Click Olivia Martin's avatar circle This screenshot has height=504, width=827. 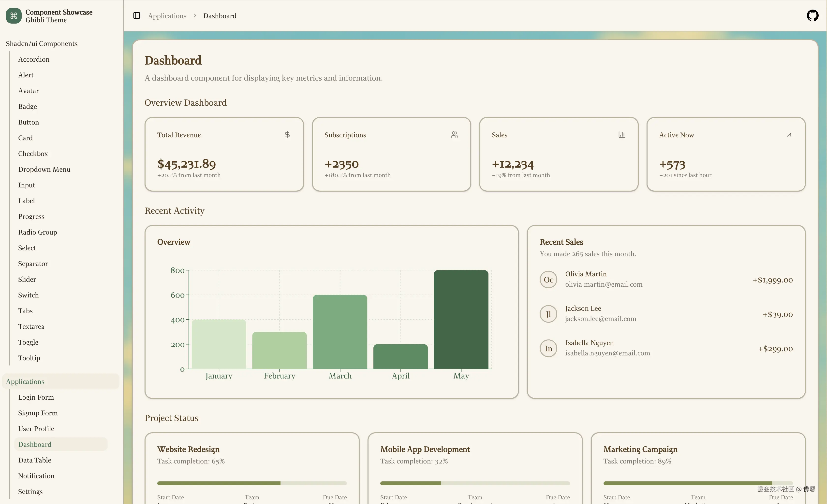548,280
